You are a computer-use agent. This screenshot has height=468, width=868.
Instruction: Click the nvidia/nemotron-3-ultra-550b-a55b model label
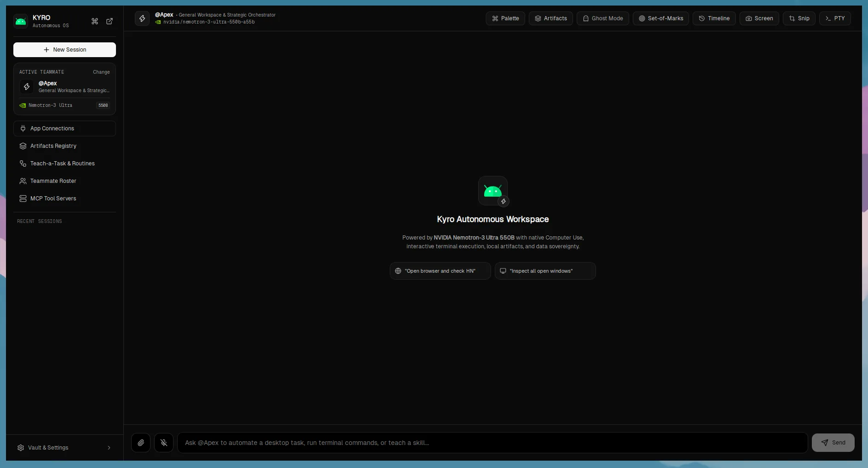click(x=209, y=22)
